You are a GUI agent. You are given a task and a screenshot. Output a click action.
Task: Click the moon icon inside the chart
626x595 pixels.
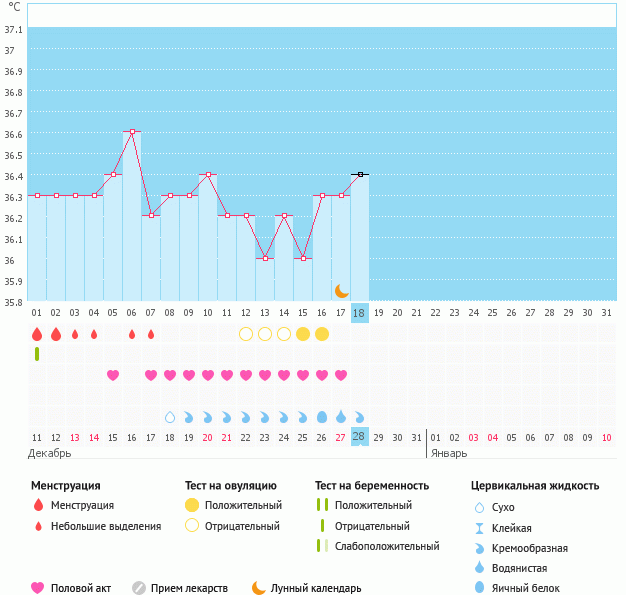tap(341, 290)
